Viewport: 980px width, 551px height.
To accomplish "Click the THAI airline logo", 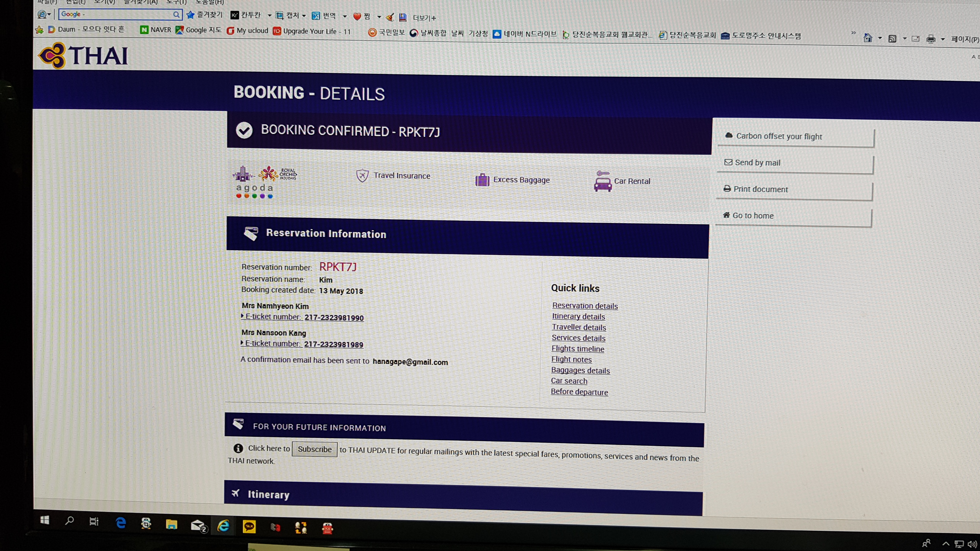I will pos(83,56).
